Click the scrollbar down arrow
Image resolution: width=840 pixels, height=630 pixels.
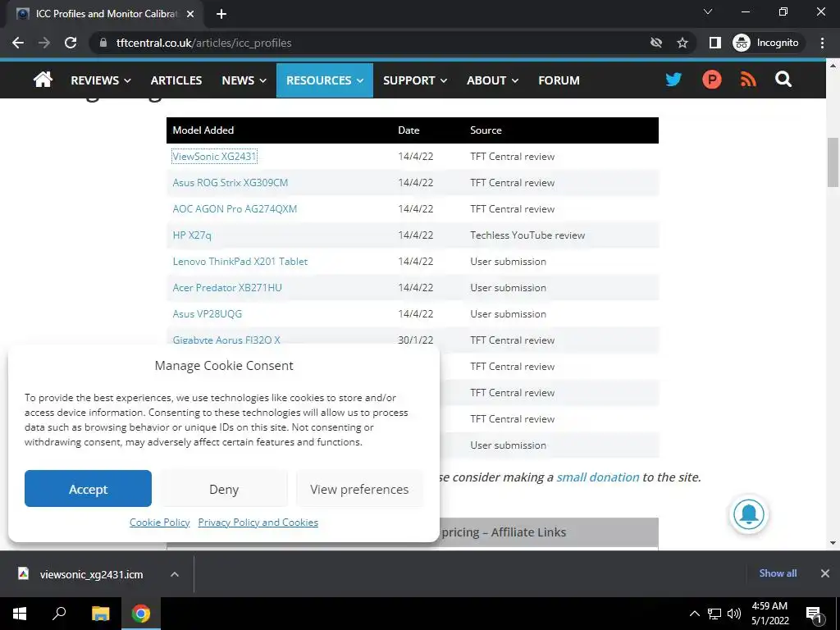833,543
